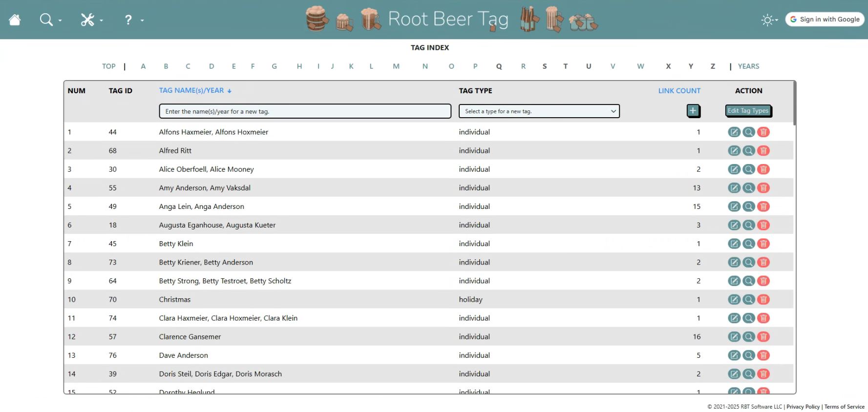Expand the tag type select dropdown
868x412 pixels.
[539, 111]
